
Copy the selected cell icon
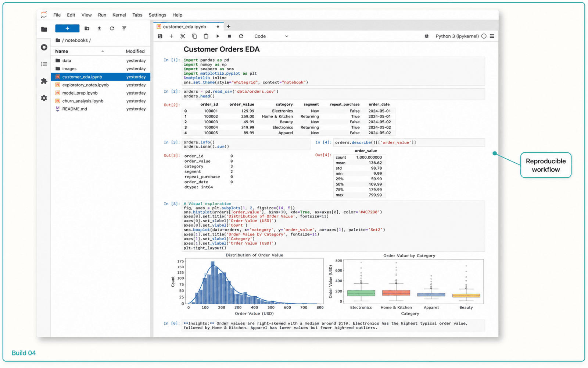[194, 36]
